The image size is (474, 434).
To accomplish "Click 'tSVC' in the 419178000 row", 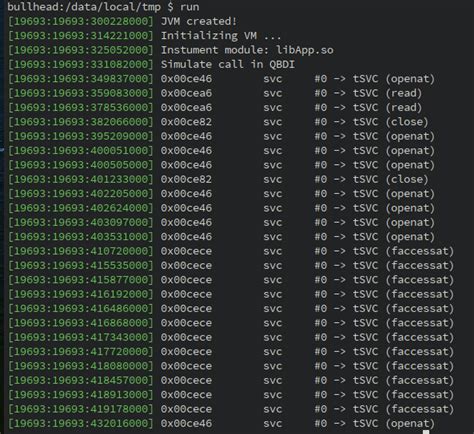I will 365,409.
